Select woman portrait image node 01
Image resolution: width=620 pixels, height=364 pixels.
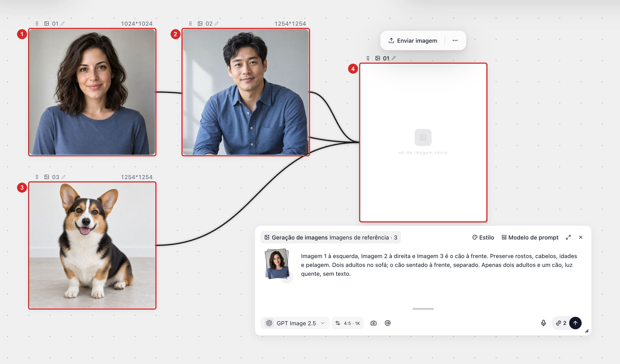click(92, 92)
